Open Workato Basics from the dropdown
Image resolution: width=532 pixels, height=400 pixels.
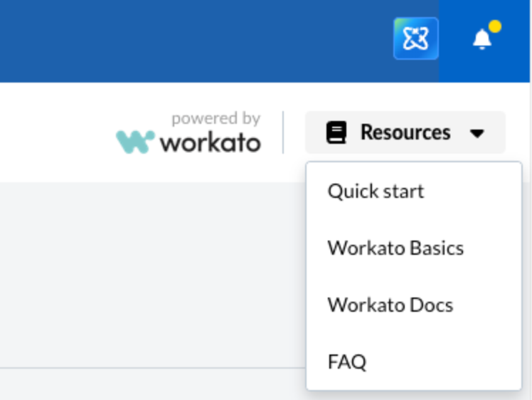395,248
